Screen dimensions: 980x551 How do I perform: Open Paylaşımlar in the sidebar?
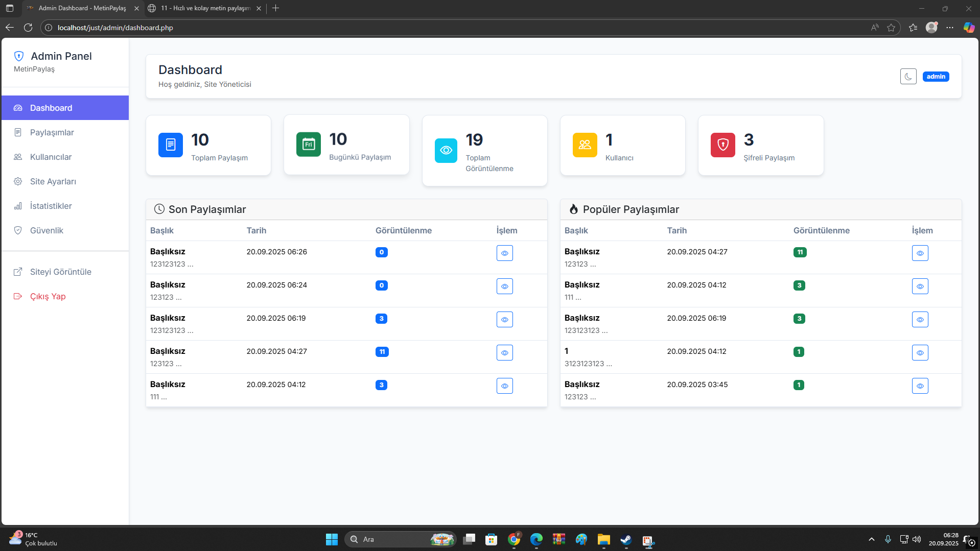click(52, 133)
